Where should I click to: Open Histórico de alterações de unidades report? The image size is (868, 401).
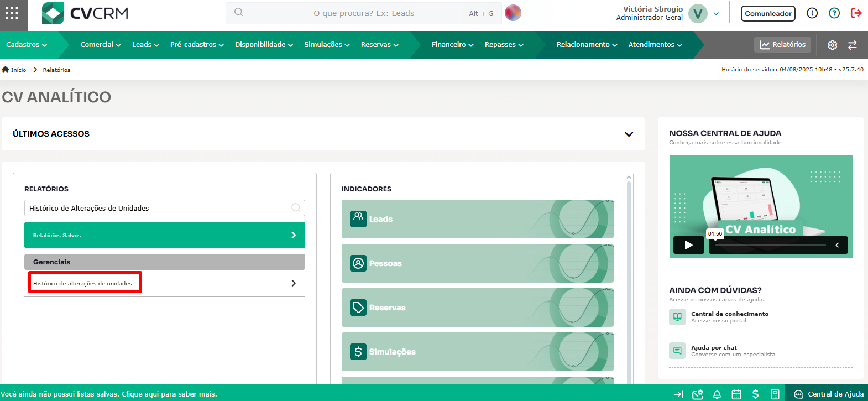[82, 283]
